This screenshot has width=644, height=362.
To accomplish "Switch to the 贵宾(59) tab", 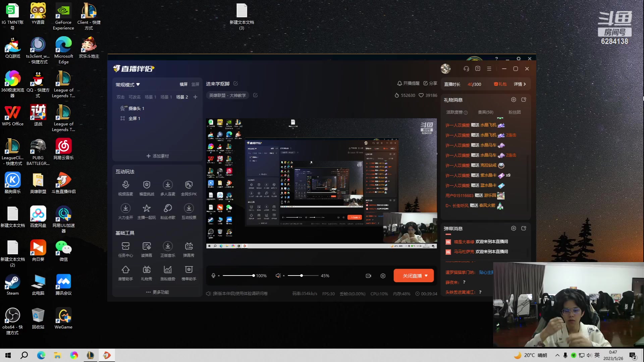I will point(485,112).
